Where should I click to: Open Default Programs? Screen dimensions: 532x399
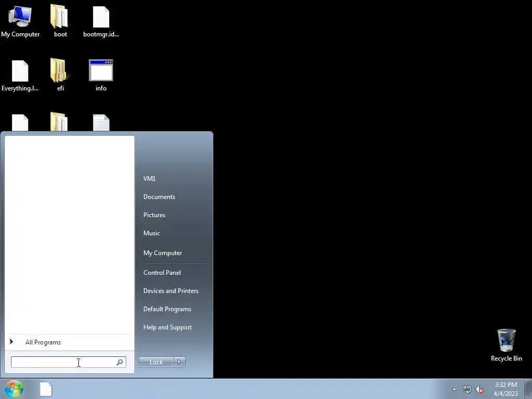[x=167, y=309]
